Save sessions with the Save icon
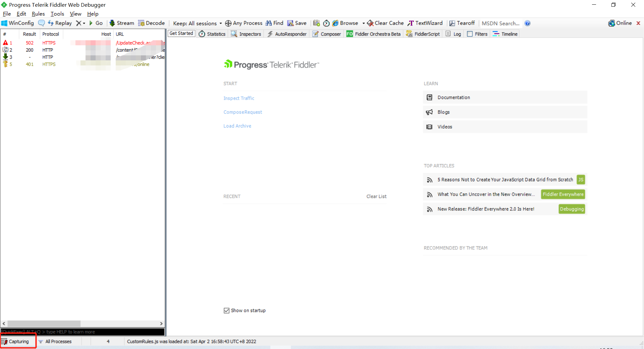The image size is (644, 349). point(297,23)
